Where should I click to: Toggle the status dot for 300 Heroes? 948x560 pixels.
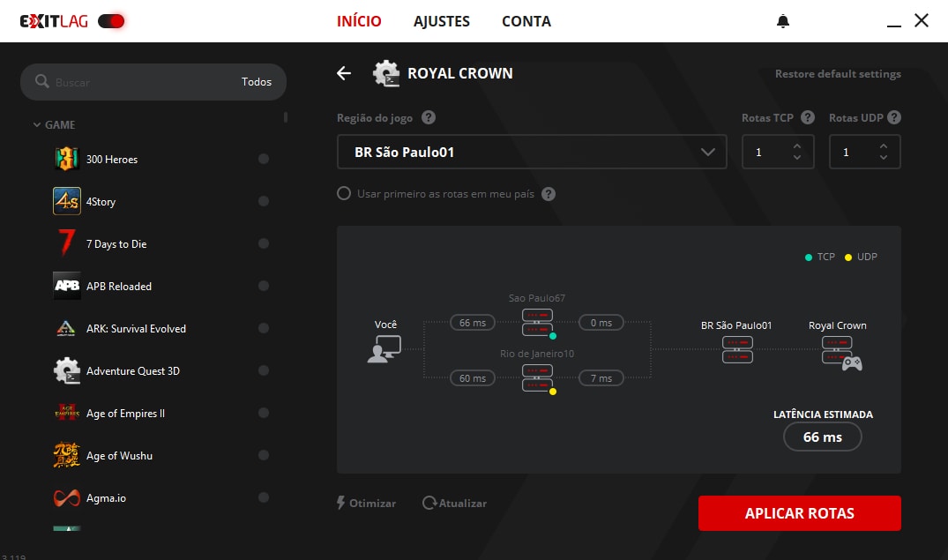[263, 160]
